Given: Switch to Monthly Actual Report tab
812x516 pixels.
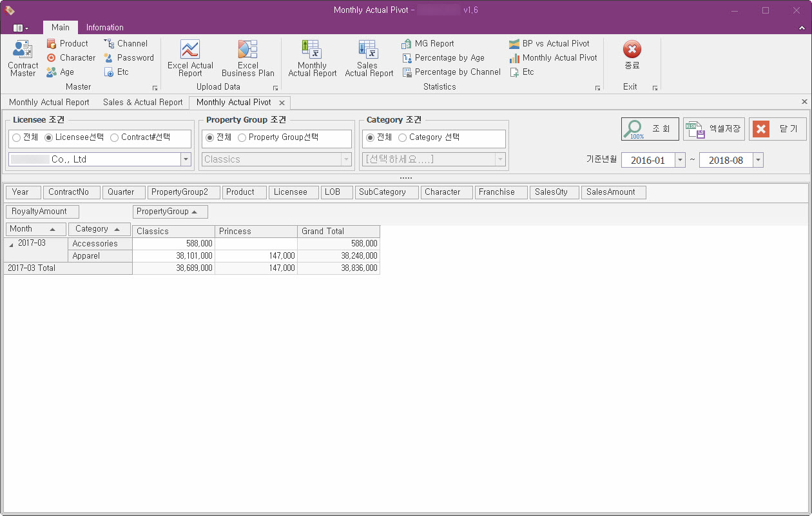Looking at the screenshot, I should tap(49, 103).
